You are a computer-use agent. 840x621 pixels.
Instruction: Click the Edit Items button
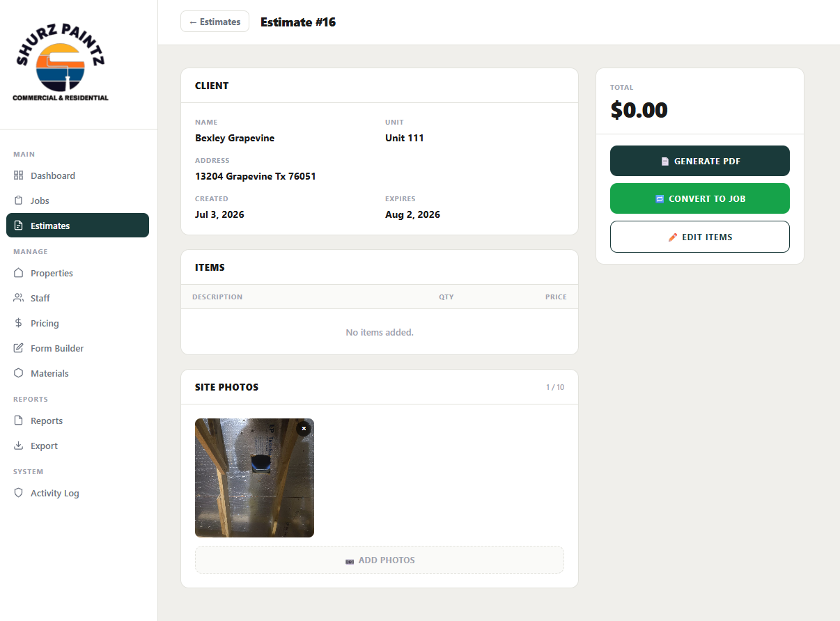click(x=699, y=237)
